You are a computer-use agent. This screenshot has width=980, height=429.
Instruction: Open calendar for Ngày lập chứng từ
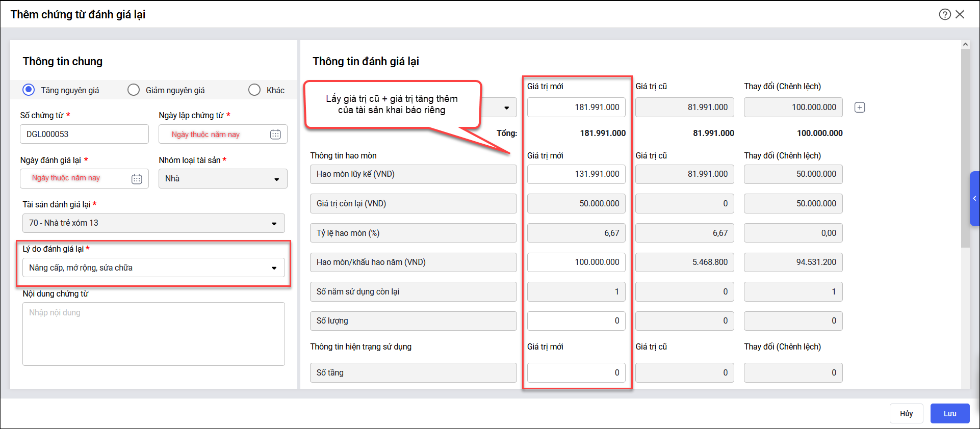click(x=275, y=134)
